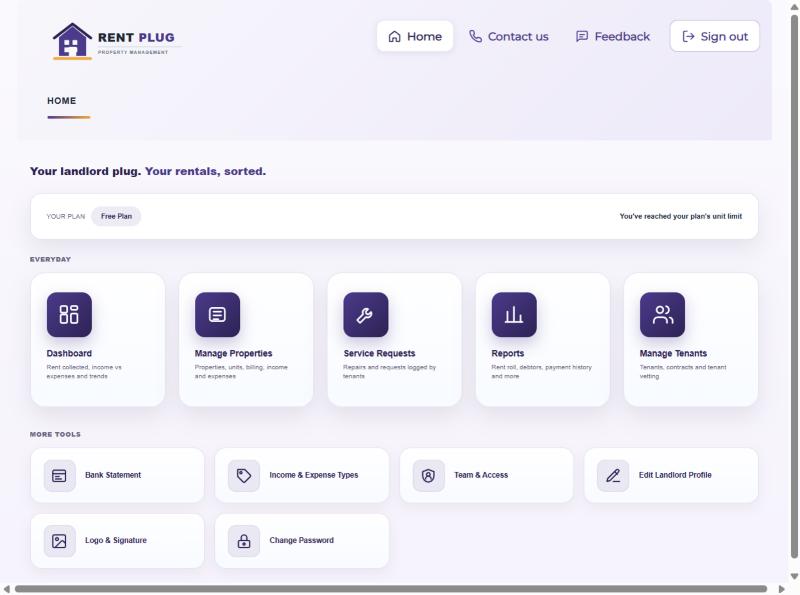The width and height of the screenshot is (800, 595).
Task: Click the speech bubble icon beside Feedback
Action: 582,36
